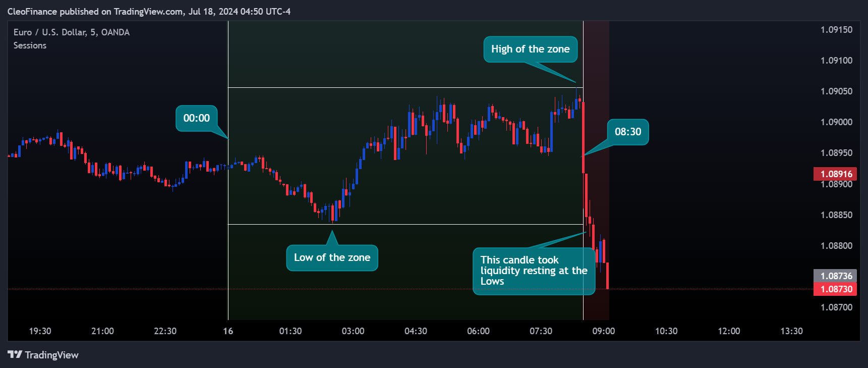Click the red 1.08916 price label
The height and width of the screenshot is (368, 868).
(x=835, y=174)
